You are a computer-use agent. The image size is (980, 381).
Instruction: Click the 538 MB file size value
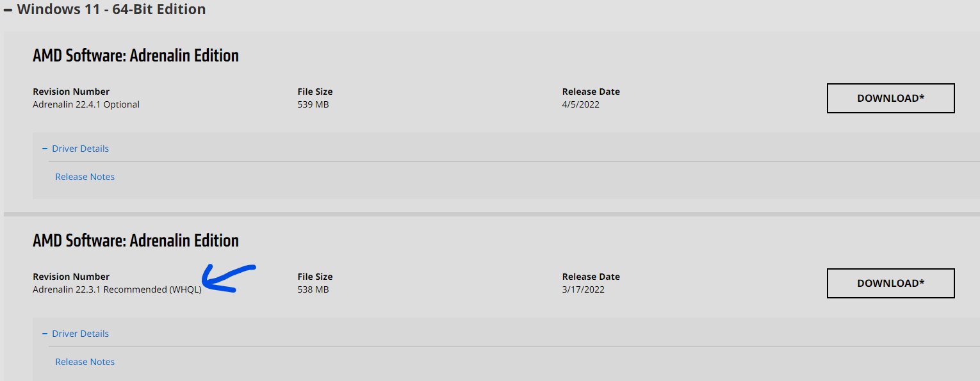313,289
